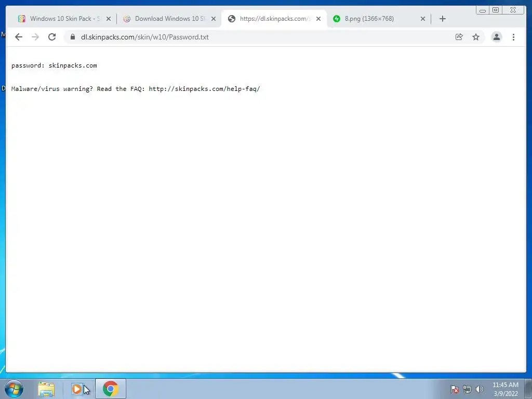Open Windows Explorer from the taskbar

[x=46, y=389]
